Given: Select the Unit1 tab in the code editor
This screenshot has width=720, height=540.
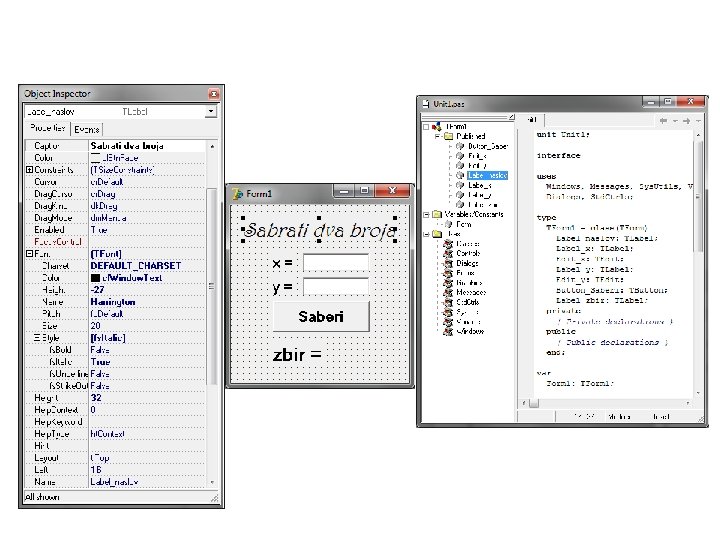Looking at the screenshot, I should click(532, 120).
